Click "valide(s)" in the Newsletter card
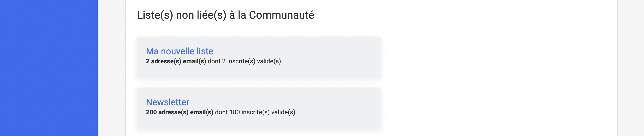The height and width of the screenshot is (136, 644). click(283, 112)
